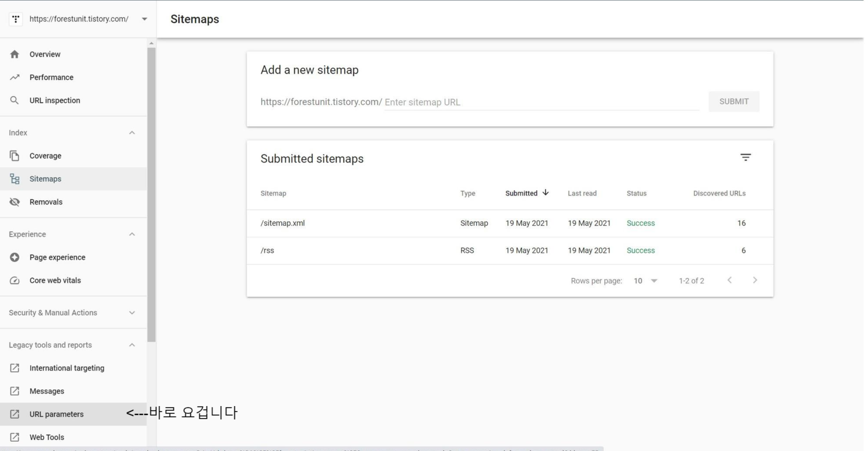Image resolution: width=868 pixels, height=451 pixels.
Task: Click the Discovered URLs column header
Action: click(x=719, y=193)
